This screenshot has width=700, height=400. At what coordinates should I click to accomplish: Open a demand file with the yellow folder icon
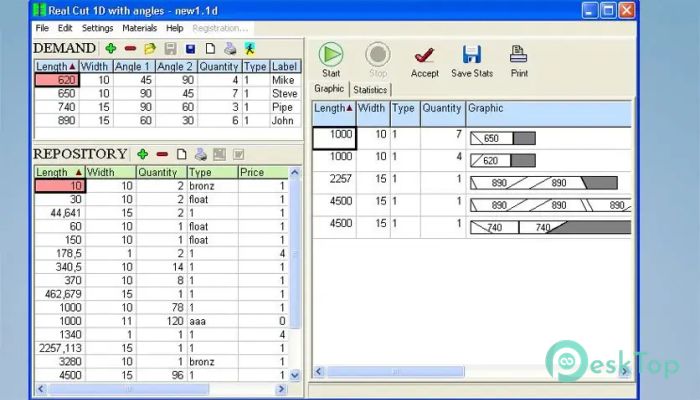tap(150, 48)
